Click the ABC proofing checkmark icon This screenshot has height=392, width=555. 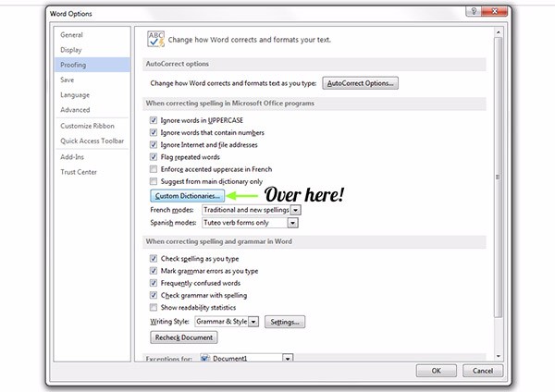155,39
